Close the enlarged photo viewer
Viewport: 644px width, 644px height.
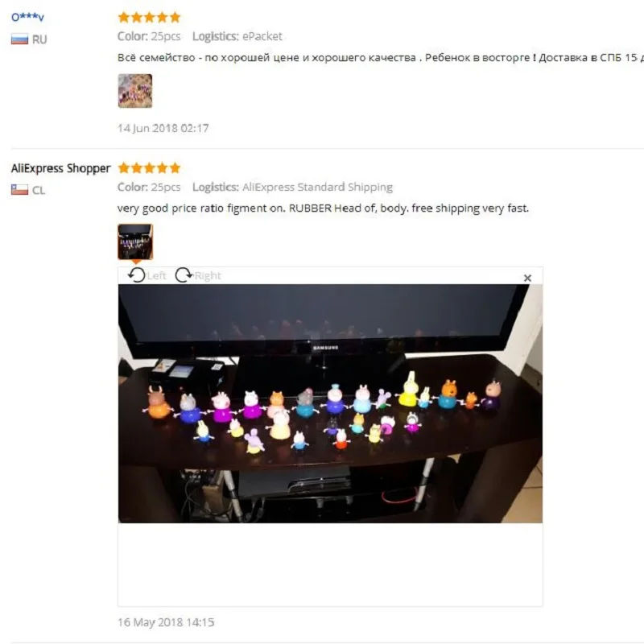(527, 278)
